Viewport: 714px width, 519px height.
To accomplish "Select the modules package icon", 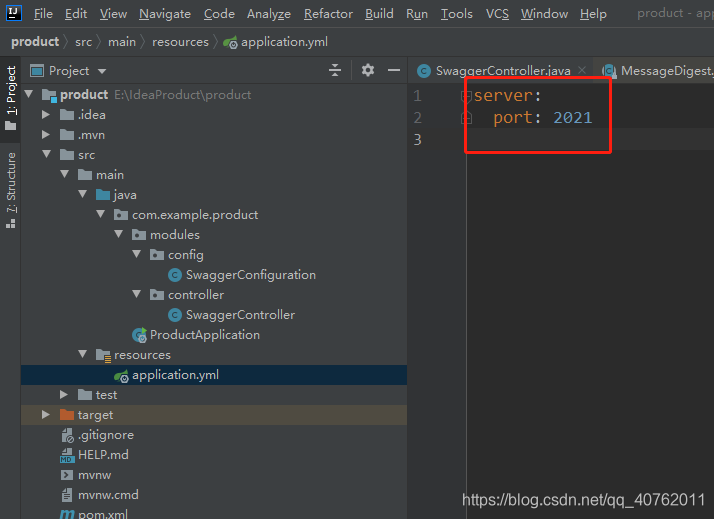I will [139, 234].
